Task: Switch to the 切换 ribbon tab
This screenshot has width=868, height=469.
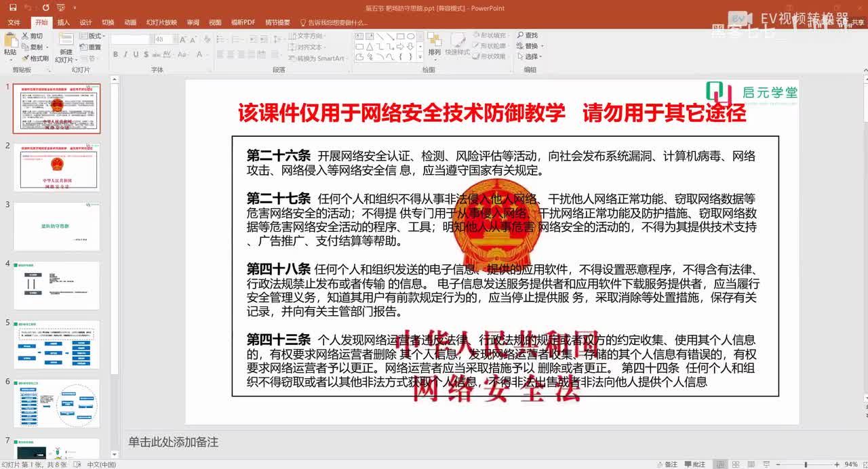Action: (x=108, y=22)
